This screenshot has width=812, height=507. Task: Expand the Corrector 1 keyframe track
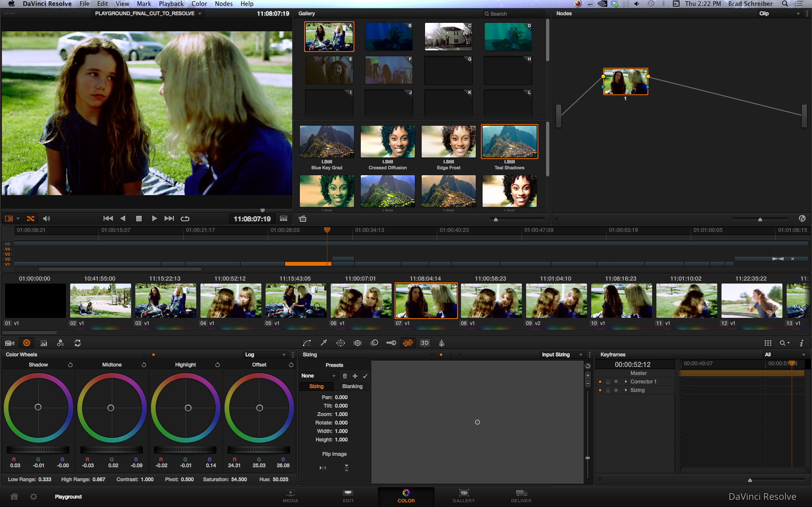(626, 382)
